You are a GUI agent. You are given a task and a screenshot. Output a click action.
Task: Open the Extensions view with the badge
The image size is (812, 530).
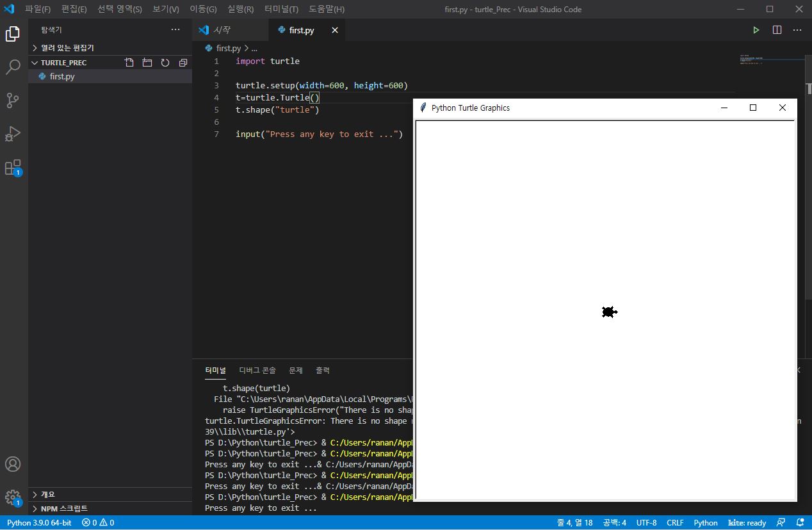pos(13,168)
